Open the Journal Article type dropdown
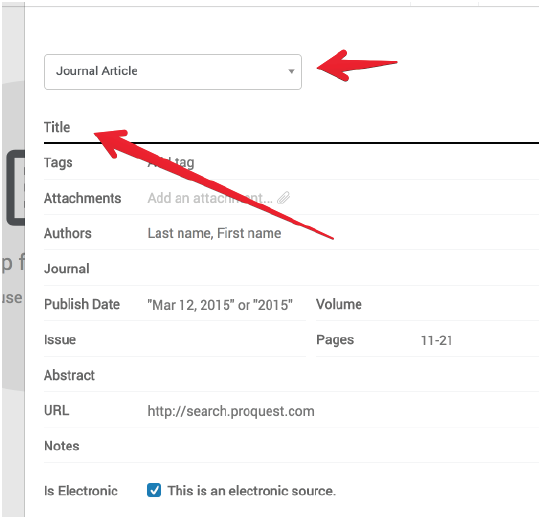The width and height of the screenshot is (560, 517). click(x=173, y=72)
